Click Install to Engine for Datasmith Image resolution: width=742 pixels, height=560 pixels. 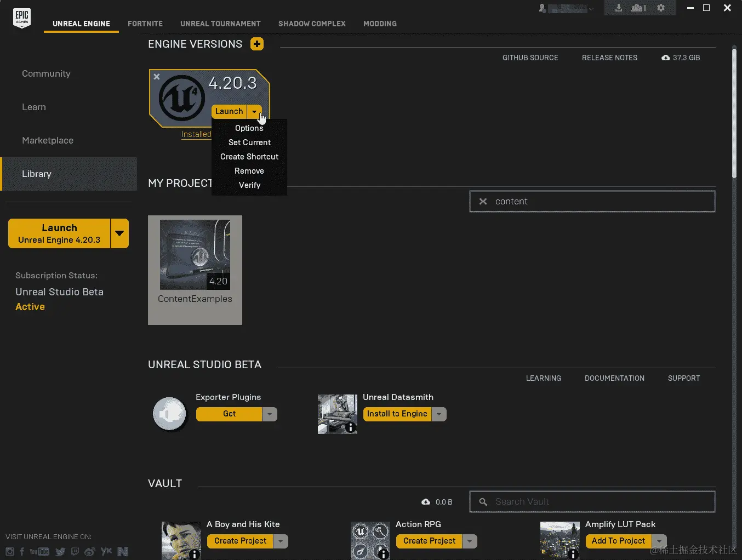(397, 414)
